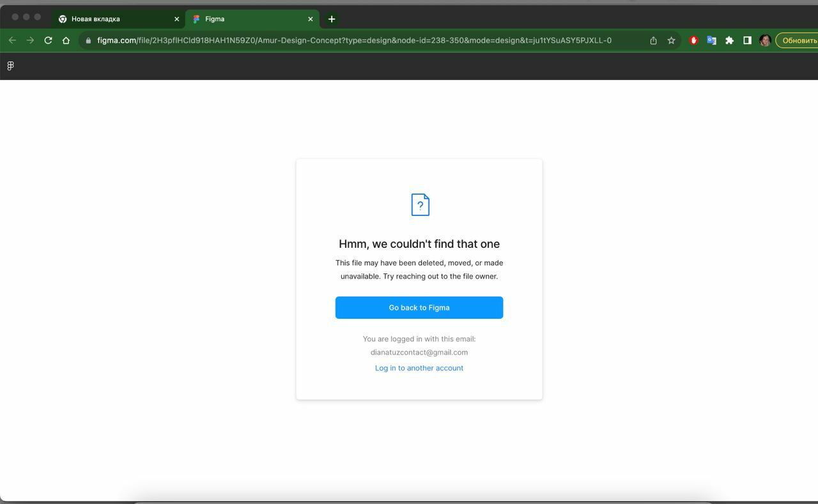This screenshot has width=818, height=504.
Task: Open a new tab with the plus button
Action: click(x=331, y=19)
